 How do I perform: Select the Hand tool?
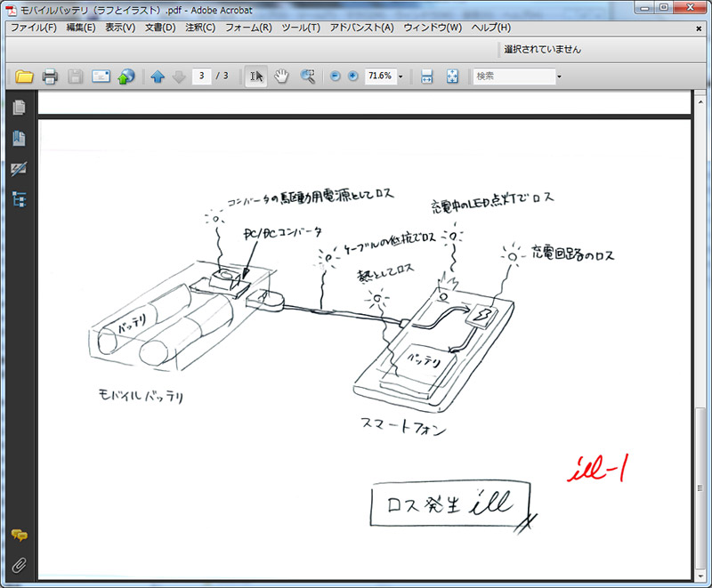pos(281,77)
